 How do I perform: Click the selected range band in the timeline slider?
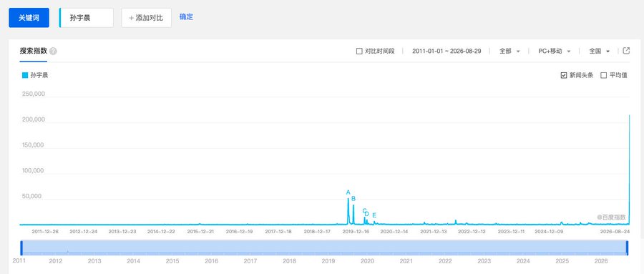click(324, 248)
